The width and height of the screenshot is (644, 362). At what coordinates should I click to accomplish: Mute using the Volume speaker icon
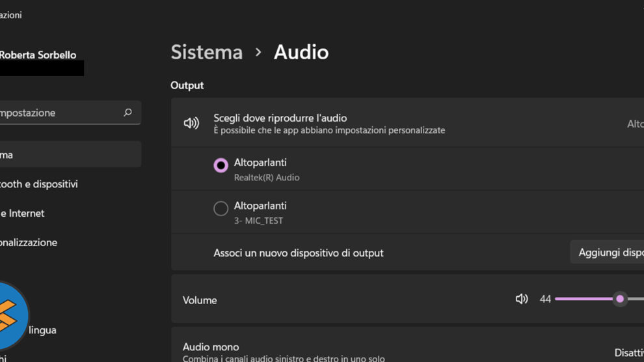[x=521, y=299]
